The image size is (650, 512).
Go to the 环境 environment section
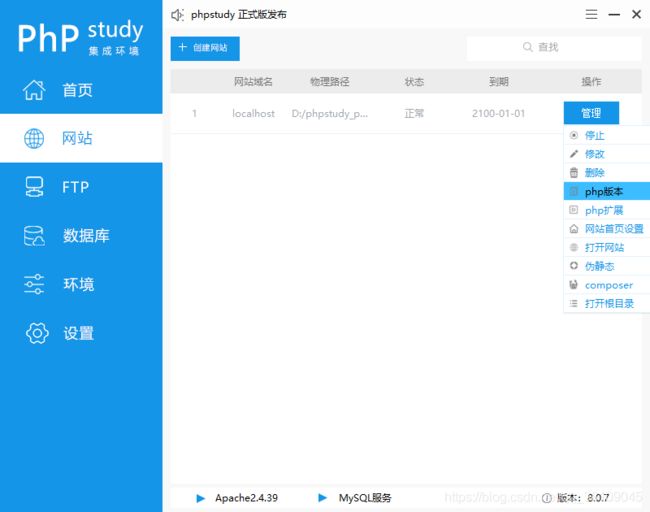pyautogui.click(x=81, y=284)
